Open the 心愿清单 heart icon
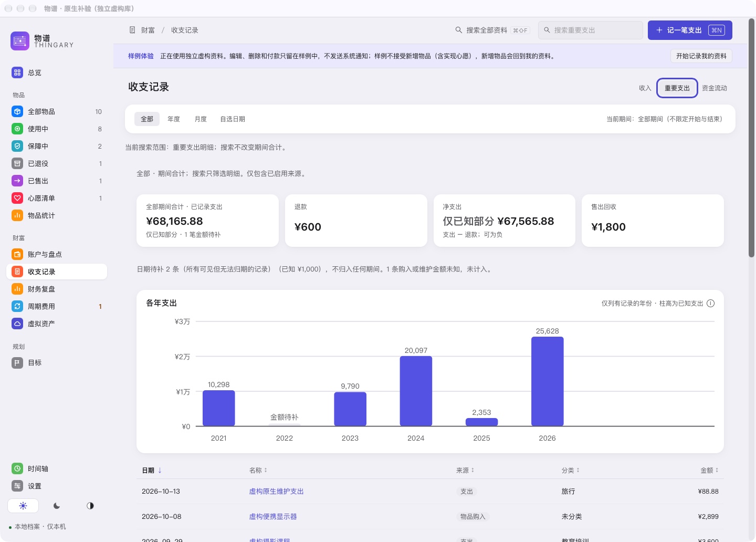Image resolution: width=756 pixels, height=542 pixels. (17, 198)
